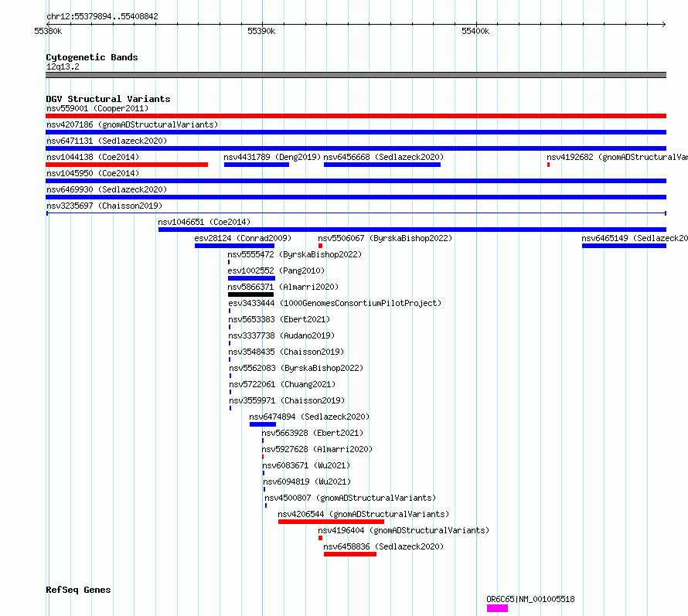The height and width of the screenshot is (616, 688).
Task: Select red bar of nsv6458836
Action: coord(350,554)
